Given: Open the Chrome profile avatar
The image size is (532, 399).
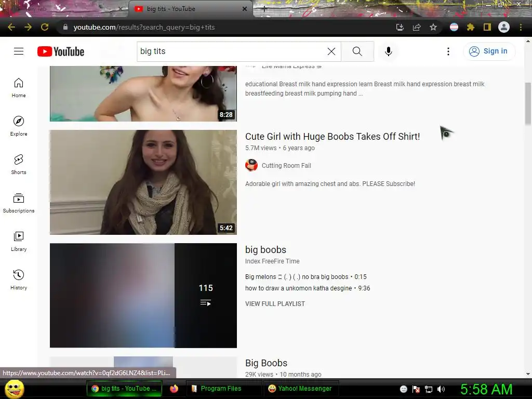Looking at the screenshot, I should (x=504, y=27).
